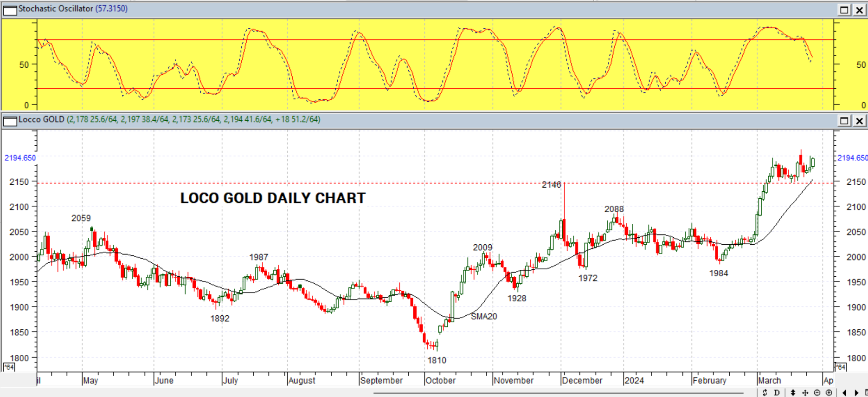Click the Stochastic Oscillator panel title icon

10,10
